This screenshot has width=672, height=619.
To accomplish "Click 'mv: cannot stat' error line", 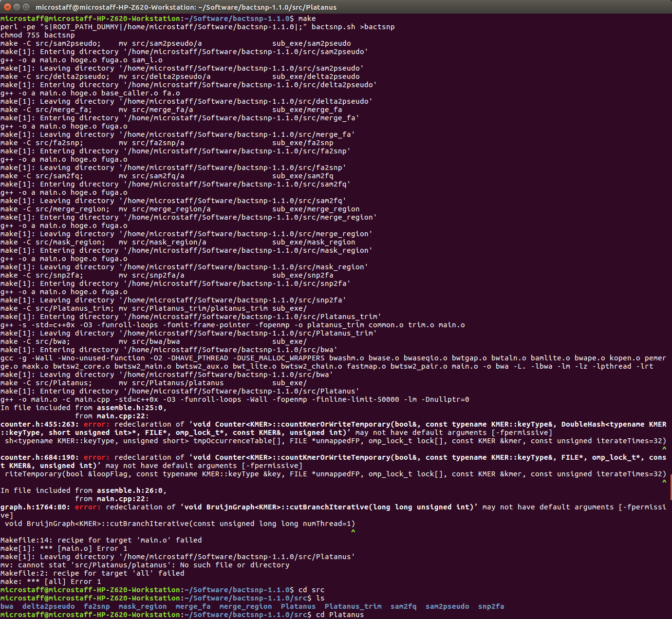I will tap(145, 565).
